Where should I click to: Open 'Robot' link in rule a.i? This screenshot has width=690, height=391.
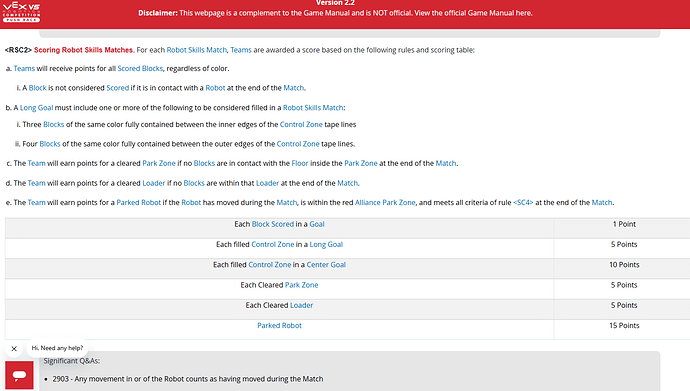pyautogui.click(x=215, y=88)
